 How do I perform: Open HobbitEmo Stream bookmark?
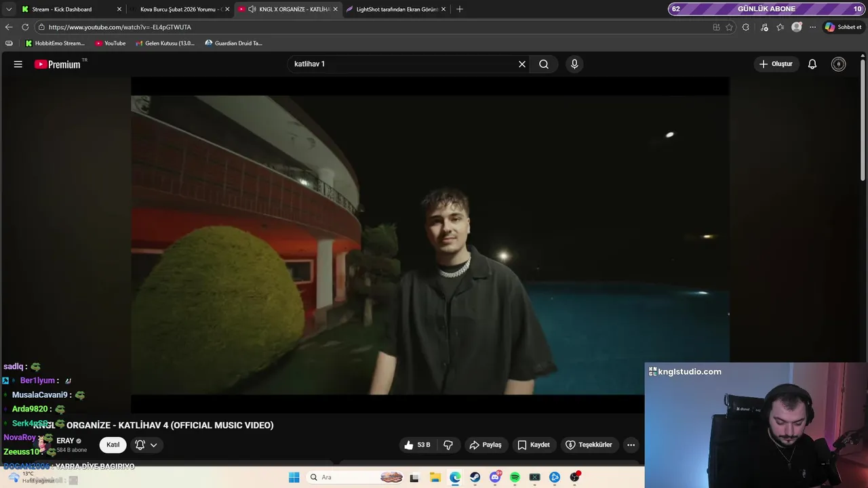pyautogui.click(x=55, y=43)
